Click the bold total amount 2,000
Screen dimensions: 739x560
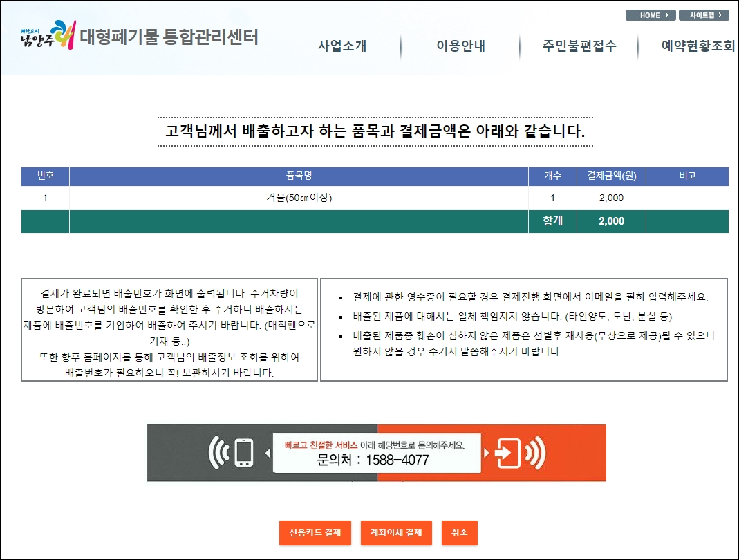(x=611, y=221)
